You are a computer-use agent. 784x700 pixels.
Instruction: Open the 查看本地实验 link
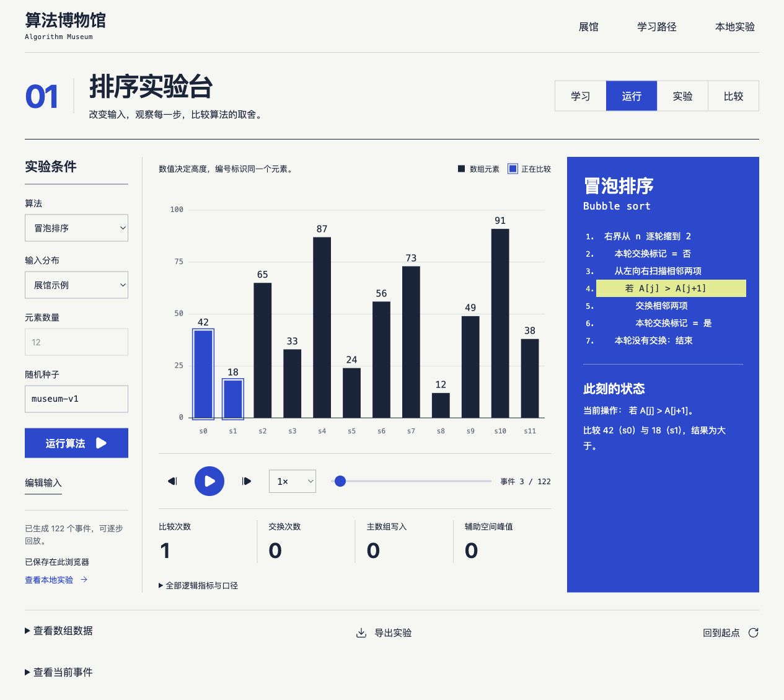point(56,580)
